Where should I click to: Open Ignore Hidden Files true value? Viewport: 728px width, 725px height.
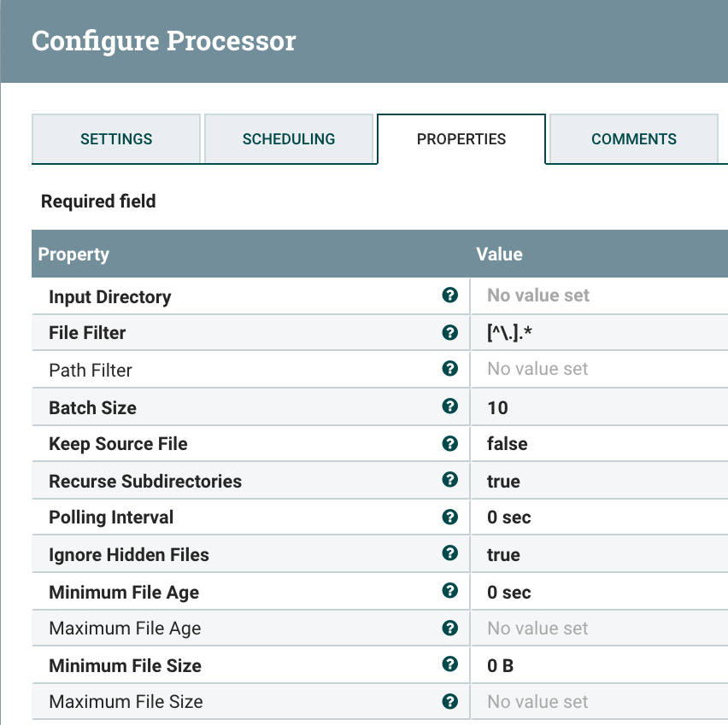point(598,554)
